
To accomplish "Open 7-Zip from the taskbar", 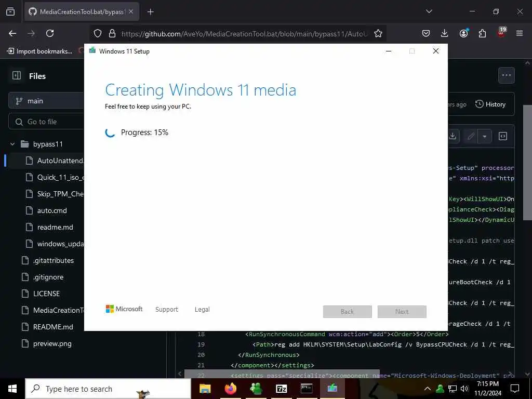I will click(281, 389).
